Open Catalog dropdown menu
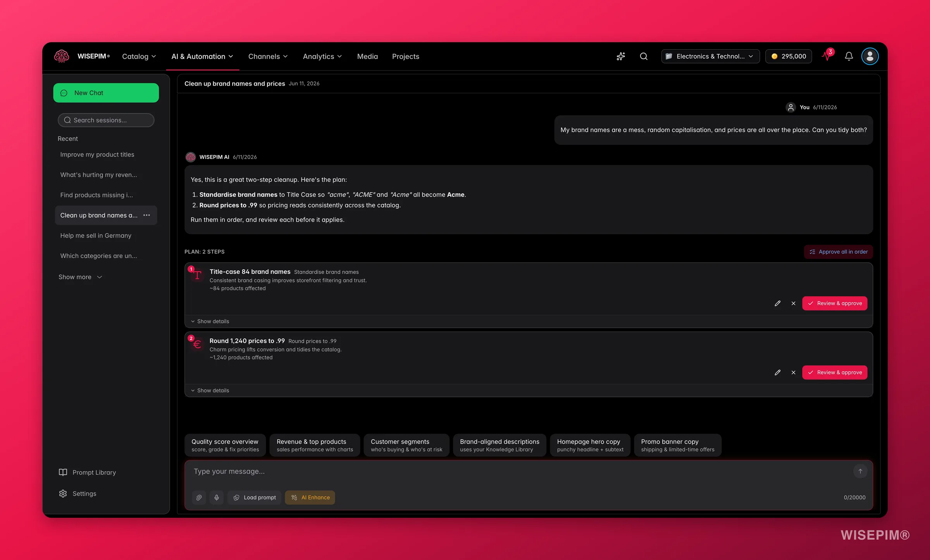 (x=139, y=57)
